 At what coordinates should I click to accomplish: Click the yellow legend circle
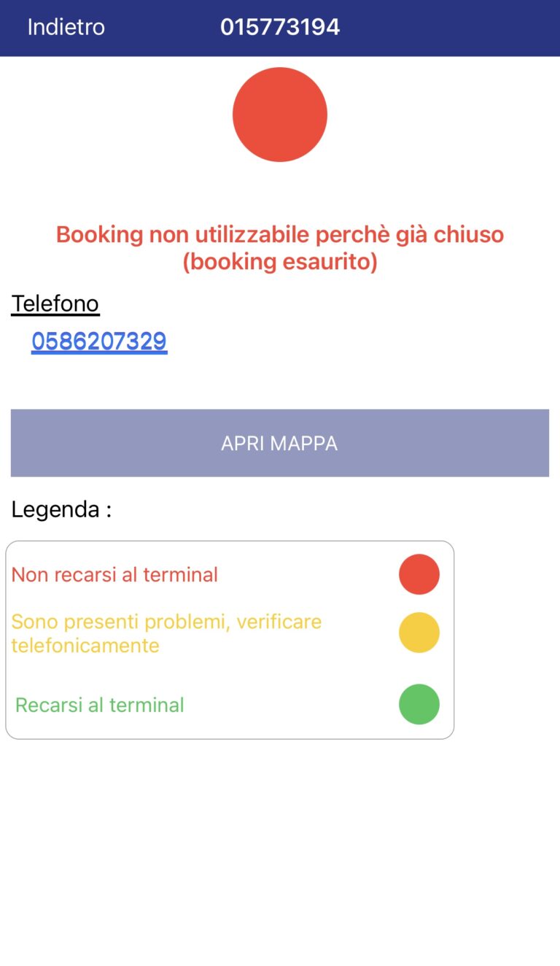coord(419,633)
